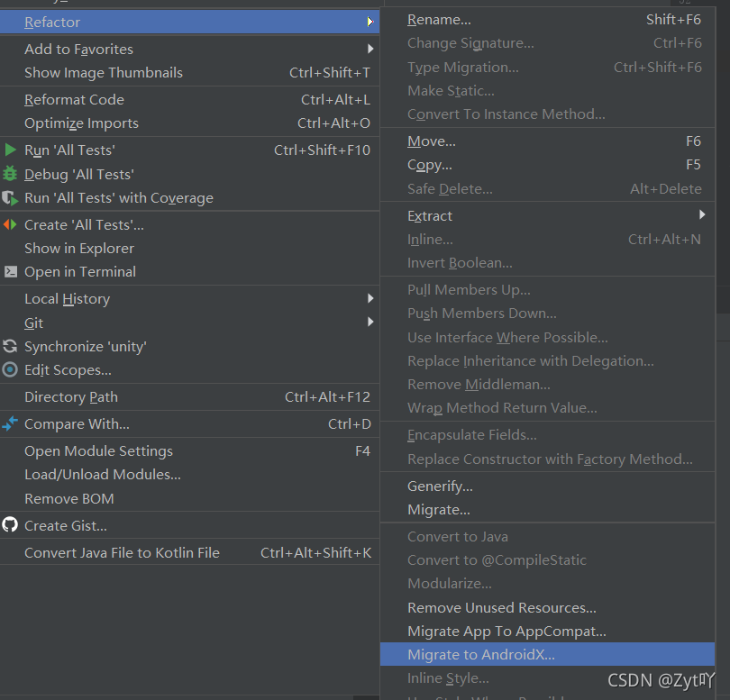The width and height of the screenshot is (730, 700).
Task: Click the GitHub icon beside Create Gist
Action: 11,524
